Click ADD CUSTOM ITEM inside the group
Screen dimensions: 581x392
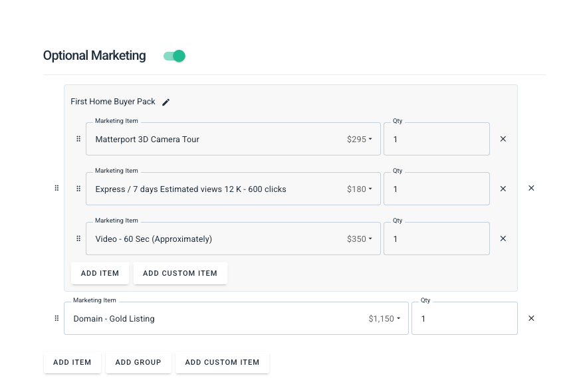[x=180, y=274]
